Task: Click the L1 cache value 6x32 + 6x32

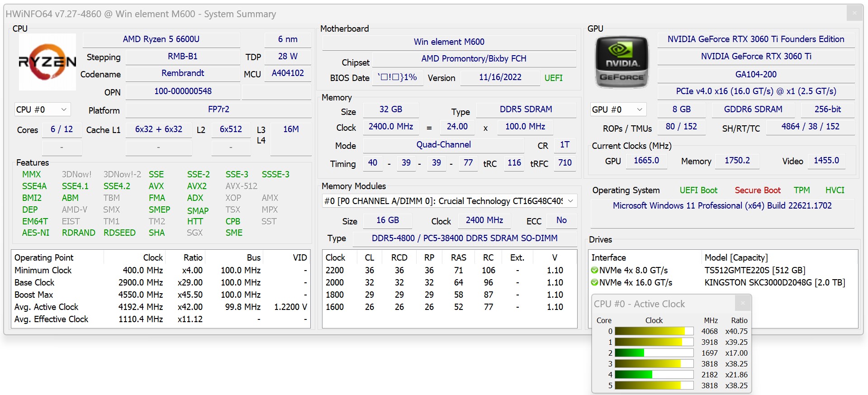Action: point(159,129)
